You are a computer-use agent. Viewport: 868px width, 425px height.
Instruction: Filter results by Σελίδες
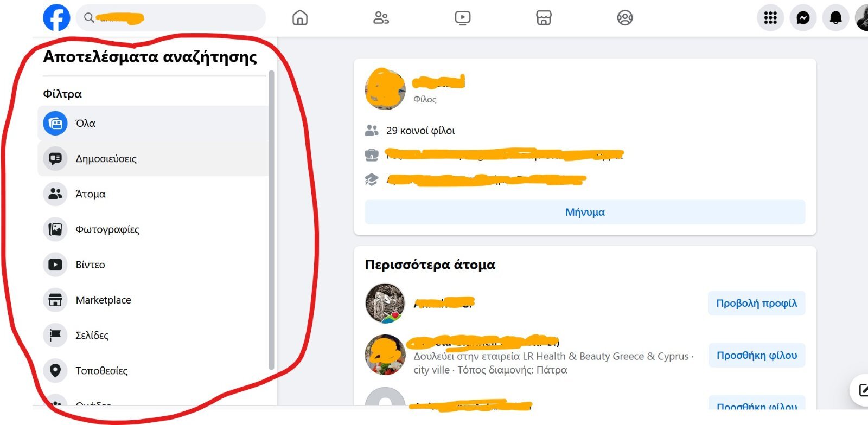[153, 335]
